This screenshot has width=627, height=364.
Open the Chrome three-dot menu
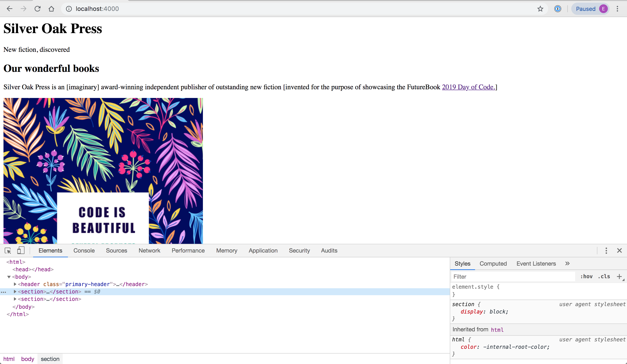(x=617, y=9)
